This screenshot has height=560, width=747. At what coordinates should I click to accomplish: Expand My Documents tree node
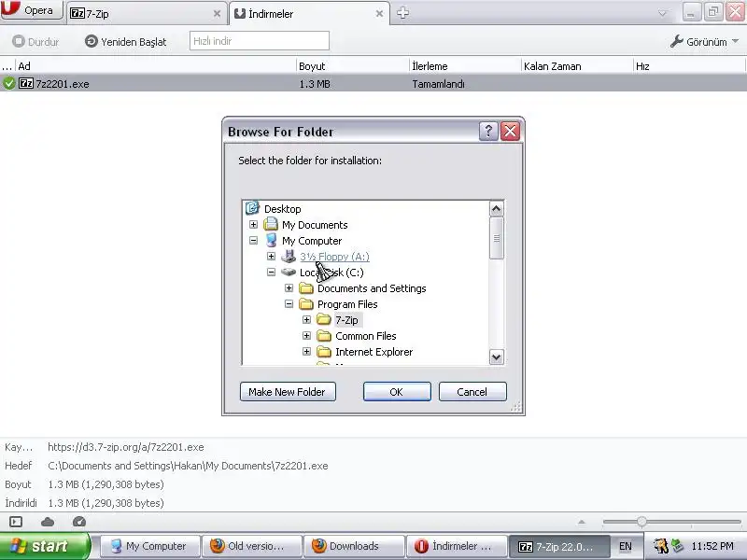click(253, 224)
